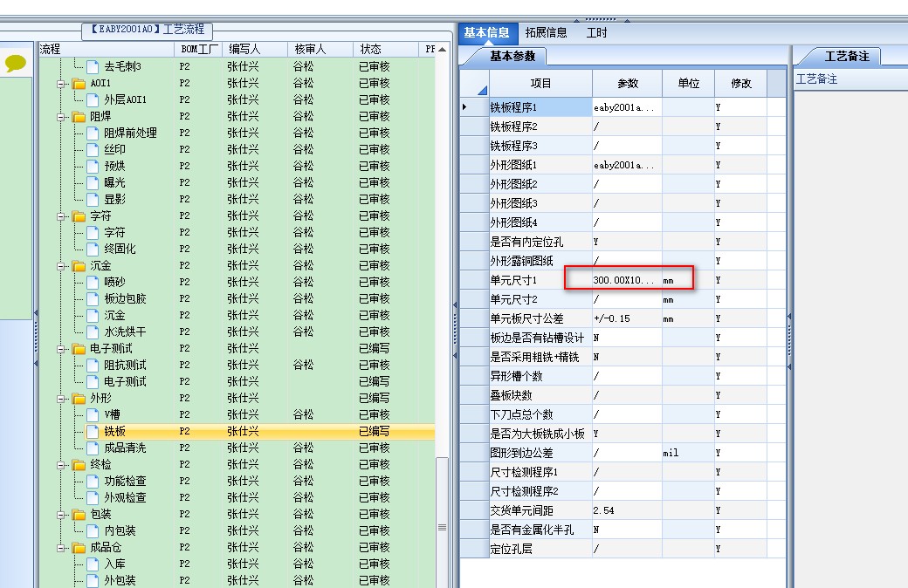Screen dimensions: 908x588
Task: Click the document icon beside 喷砂
Action: [x=93, y=283]
